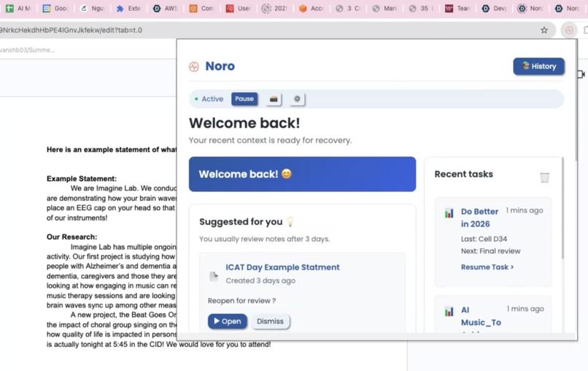Click the Noro popup vertical scrollbar
This screenshot has height=371, width=588.
pos(576,102)
